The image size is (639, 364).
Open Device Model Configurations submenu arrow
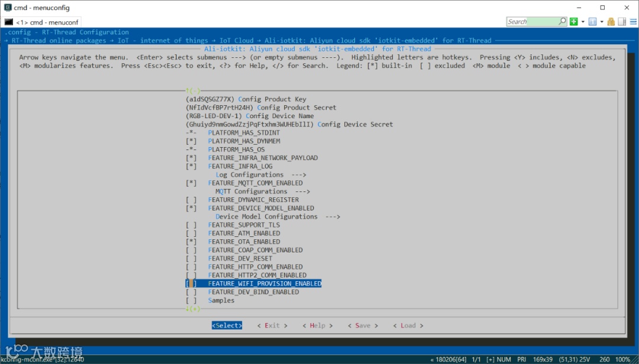(x=333, y=217)
